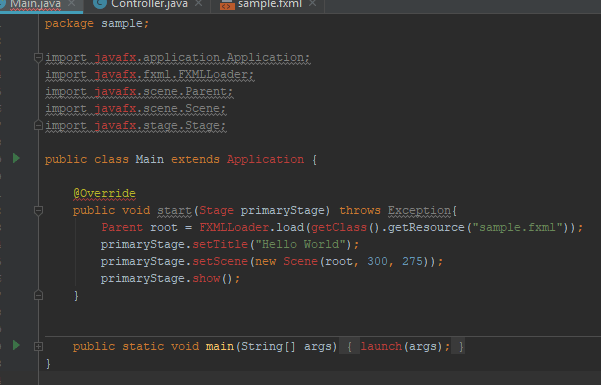
Task: Click 'Application' in the javafx.application import
Action: click(265, 58)
